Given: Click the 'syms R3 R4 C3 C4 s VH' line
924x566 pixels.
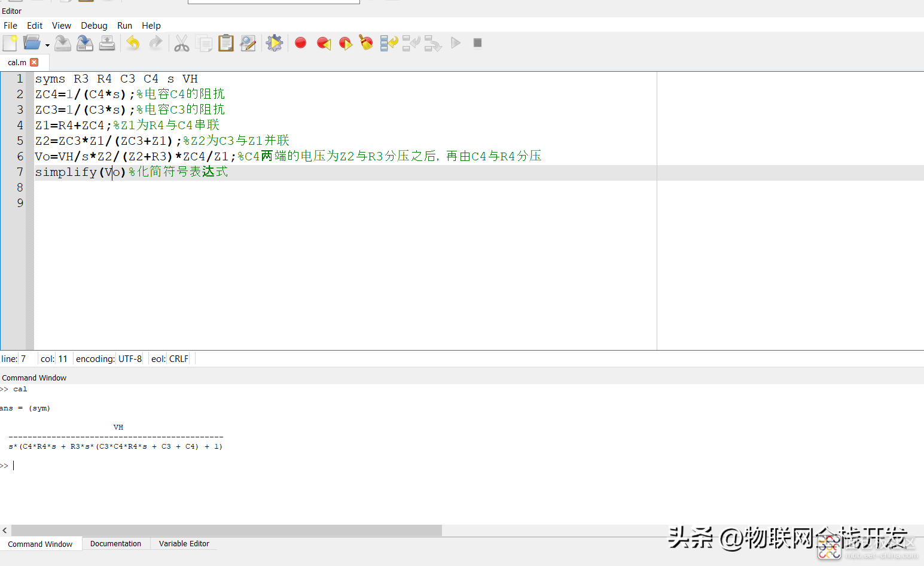Looking at the screenshot, I should pos(116,79).
